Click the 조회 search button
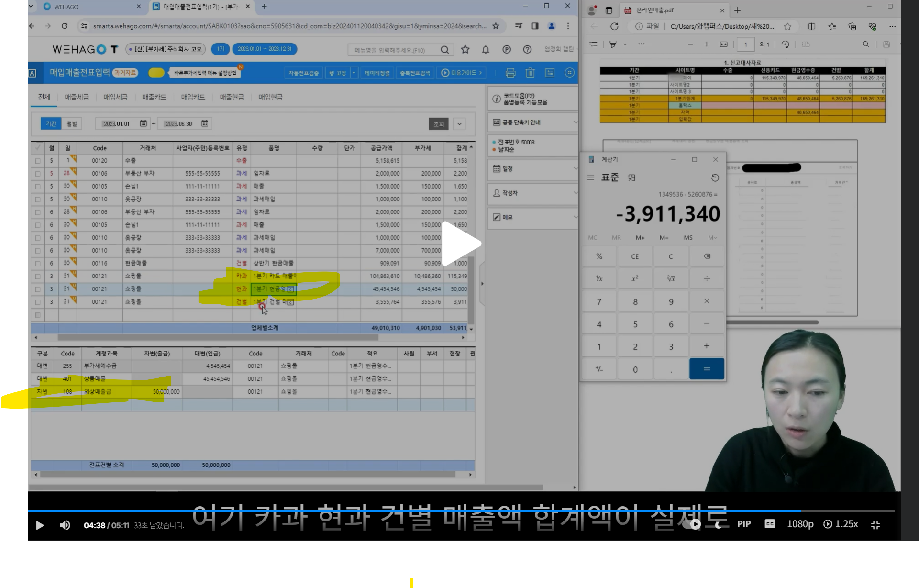 (x=439, y=124)
